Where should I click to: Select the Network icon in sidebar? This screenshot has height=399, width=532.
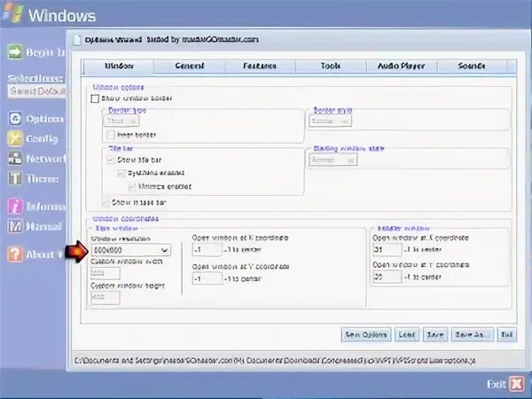[x=15, y=159]
